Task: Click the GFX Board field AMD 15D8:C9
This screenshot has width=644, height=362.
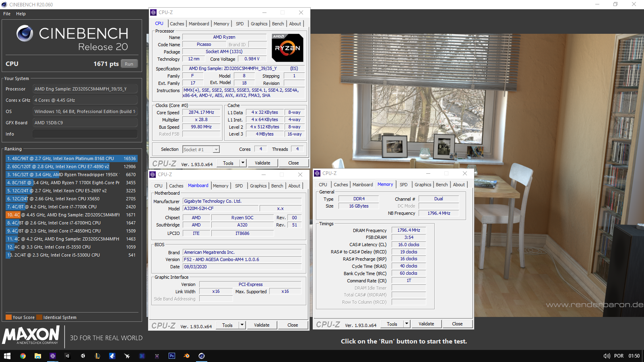Action: (x=85, y=123)
